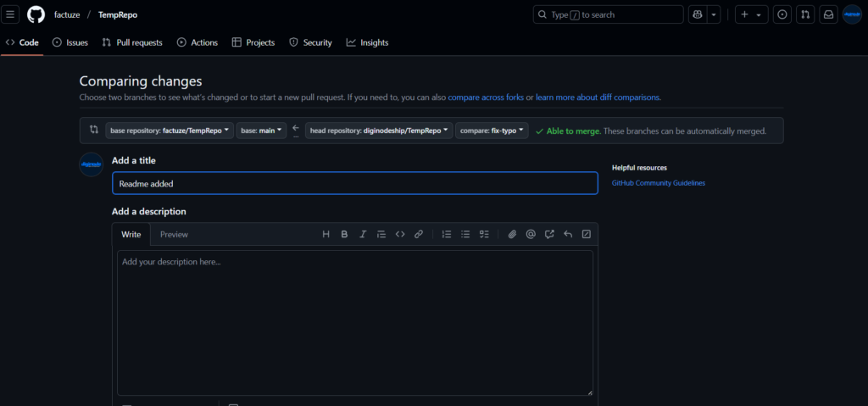Attach files with the paperclip icon
Image resolution: width=868 pixels, height=406 pixels.
coord(512,234)
